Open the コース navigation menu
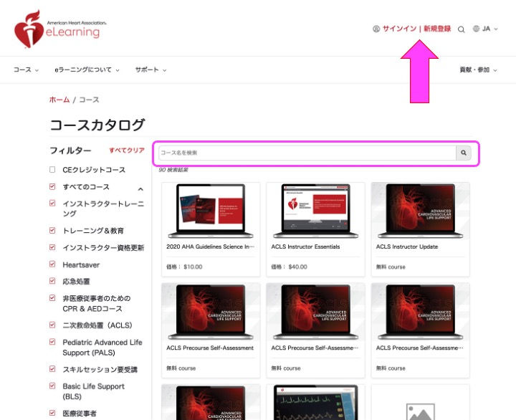The width and height of the screenshot is (516, 420). [x=26, y=70]
